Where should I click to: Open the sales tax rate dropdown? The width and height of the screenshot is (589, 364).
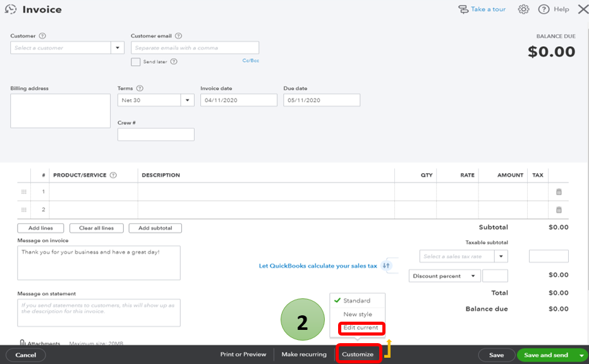point(501,256)
